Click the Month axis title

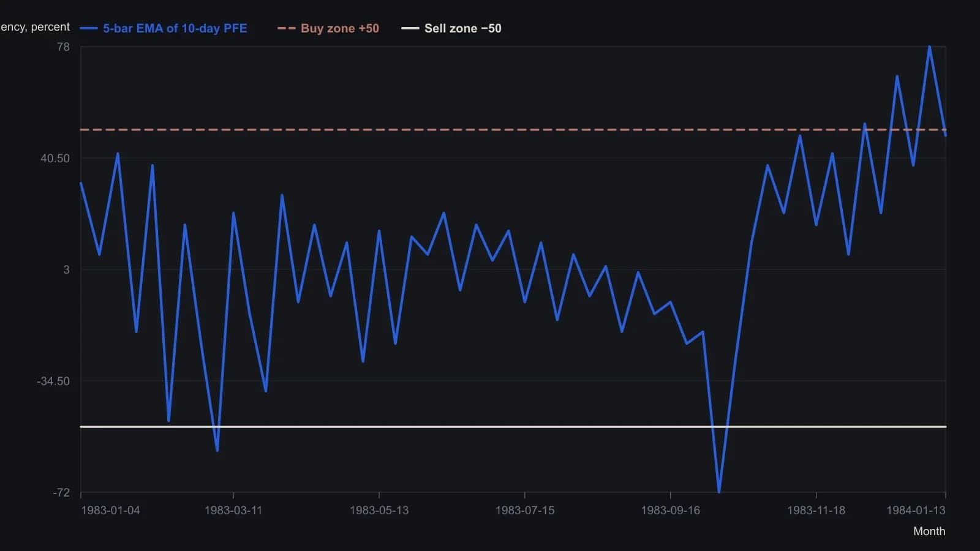pyautogui.click(x=929, y=531)
